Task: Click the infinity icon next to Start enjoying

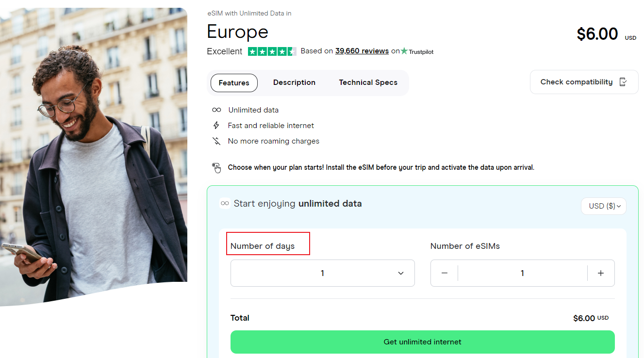Action: [x=225, y=204]
